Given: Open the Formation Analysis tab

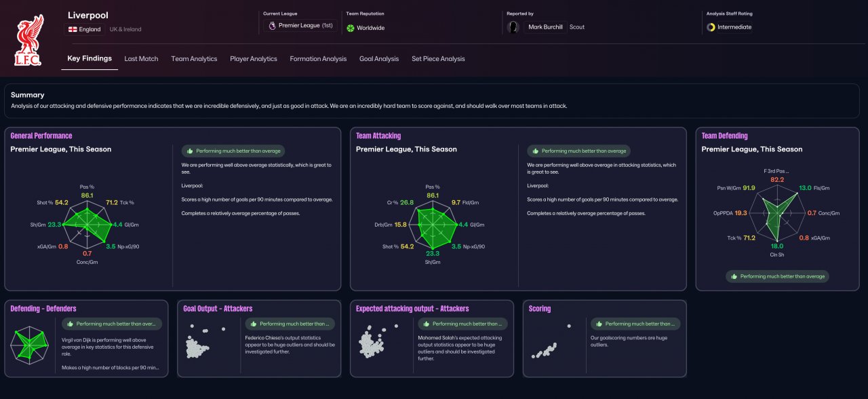Looking at the screenshot, I should click(x=318, y=59).
